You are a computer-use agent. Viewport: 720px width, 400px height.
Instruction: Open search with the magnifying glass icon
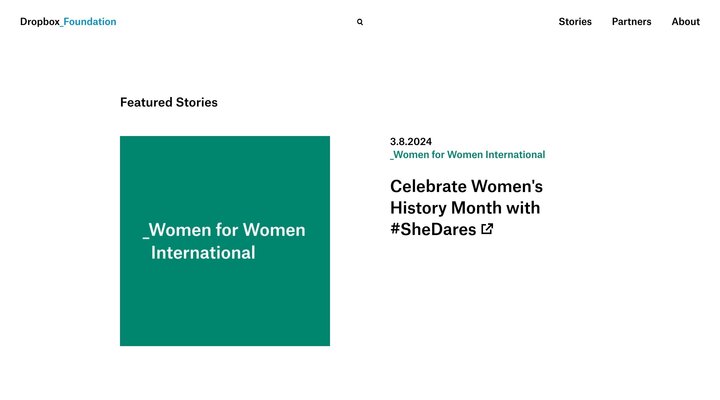(360, 22)
